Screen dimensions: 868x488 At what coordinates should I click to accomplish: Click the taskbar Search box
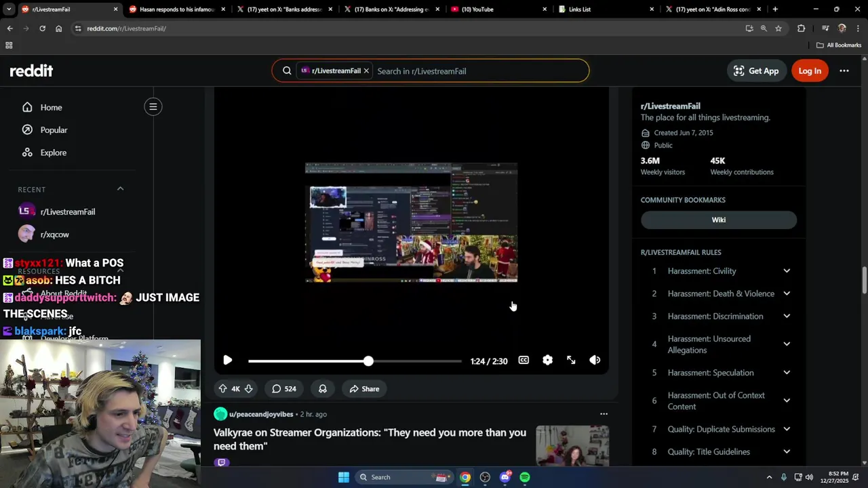click(405, 477)
